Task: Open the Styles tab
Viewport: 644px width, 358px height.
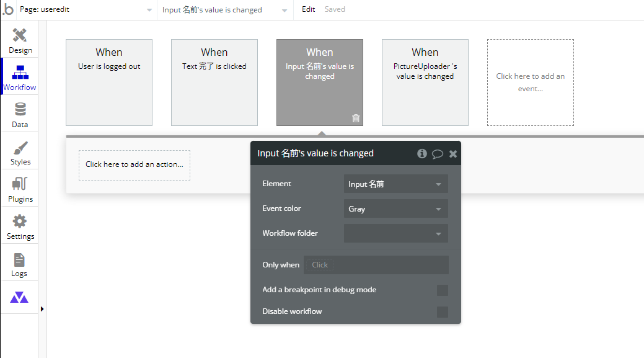Action: (x=20, y=153)
